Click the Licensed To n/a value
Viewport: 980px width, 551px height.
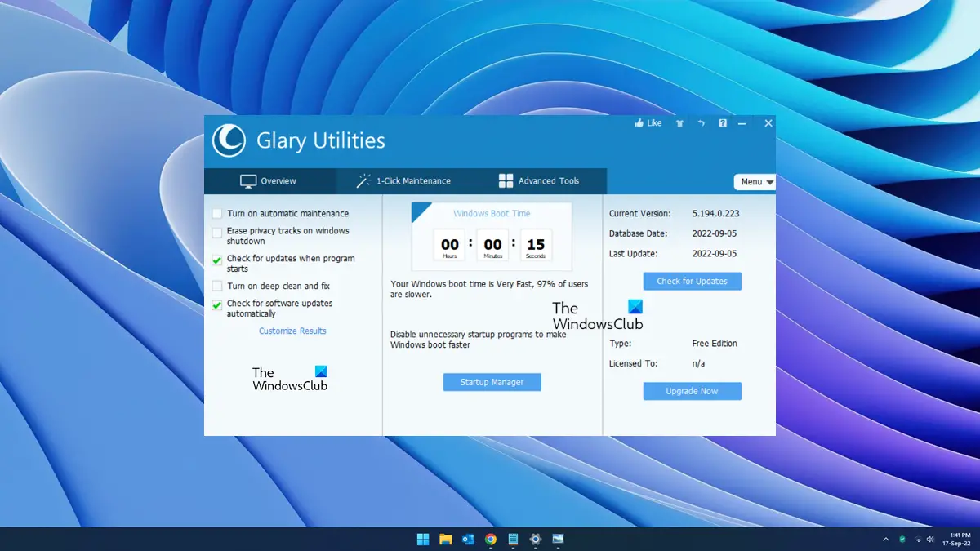click(698, 363)
